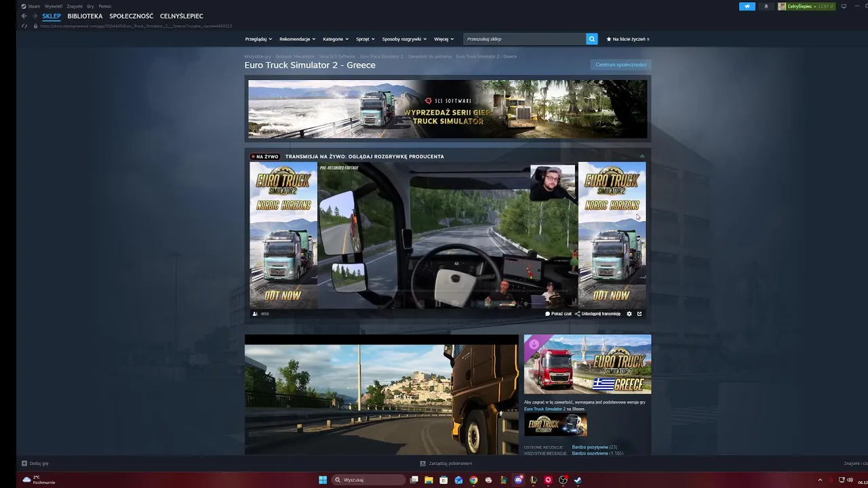Screen dimensions: 868x488
Task: Click the Przeszukaj sklep search field
Action: [524, 39]
